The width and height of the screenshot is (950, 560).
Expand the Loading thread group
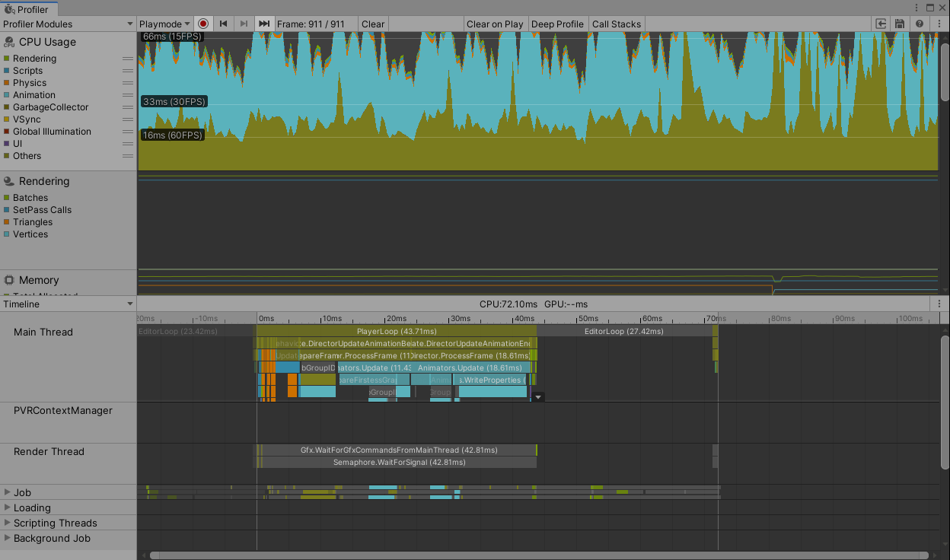pos(8,508)
